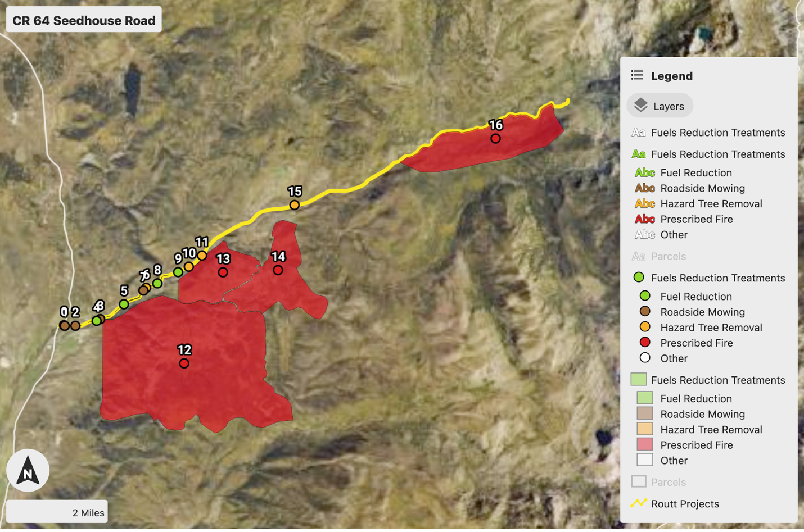The image size is (804, 532).
Task: Click 'Fuels Reduction Treatments' point layer heading
Action: pos(718,278)
